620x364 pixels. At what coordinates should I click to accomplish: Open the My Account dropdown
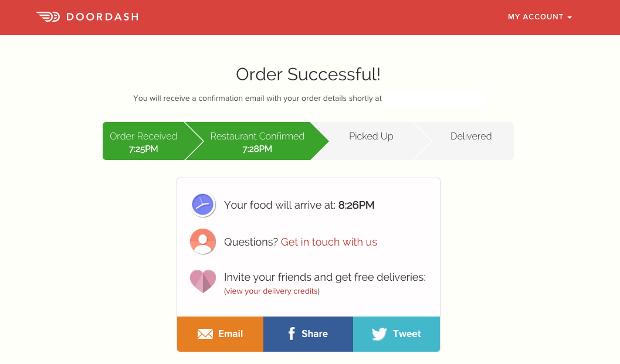pyautogui.click(x=540, y=17)
